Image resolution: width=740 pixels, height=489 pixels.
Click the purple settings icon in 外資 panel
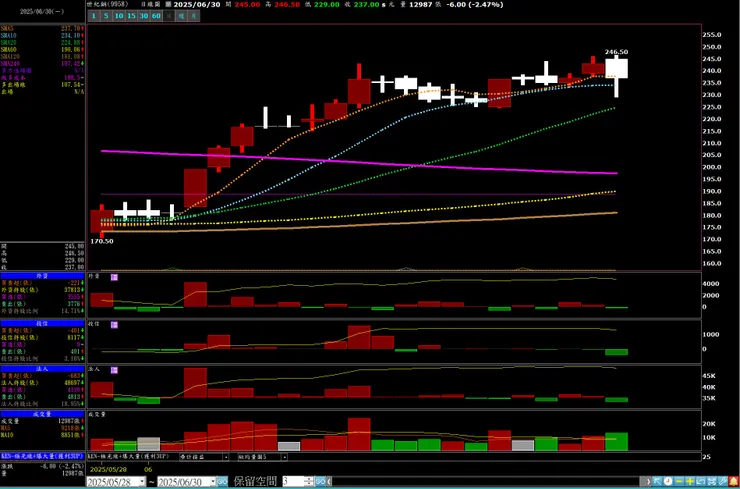(x=114, y=278)
